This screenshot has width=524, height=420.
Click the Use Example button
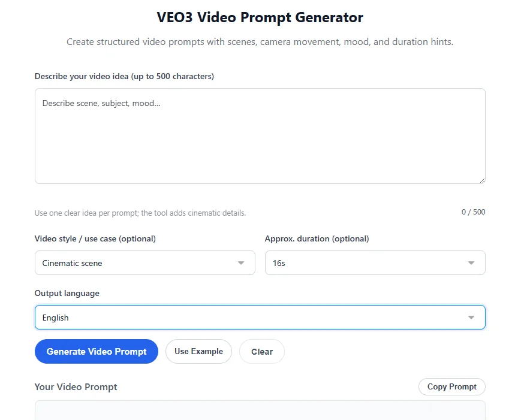[x=198, y=351]
